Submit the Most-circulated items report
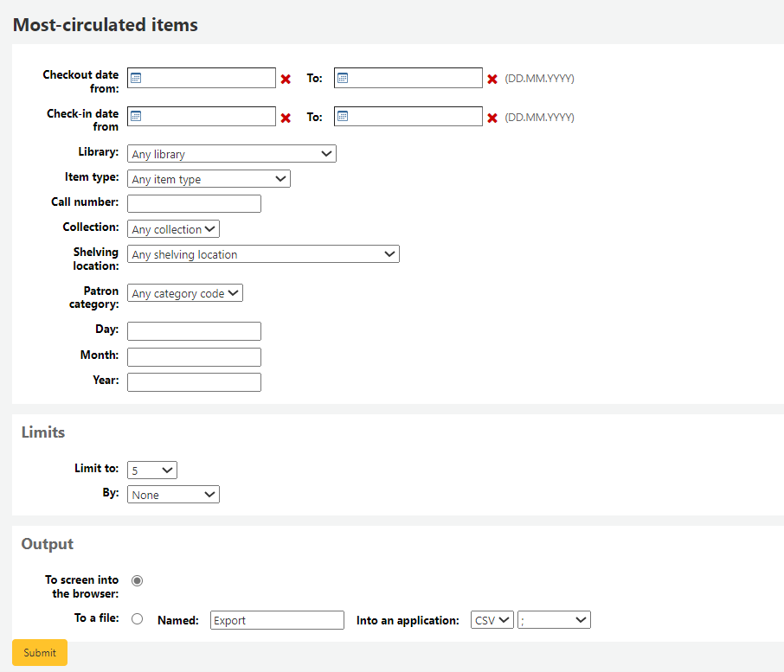This screenshot has width=784, height=672. tap(39, 652)
